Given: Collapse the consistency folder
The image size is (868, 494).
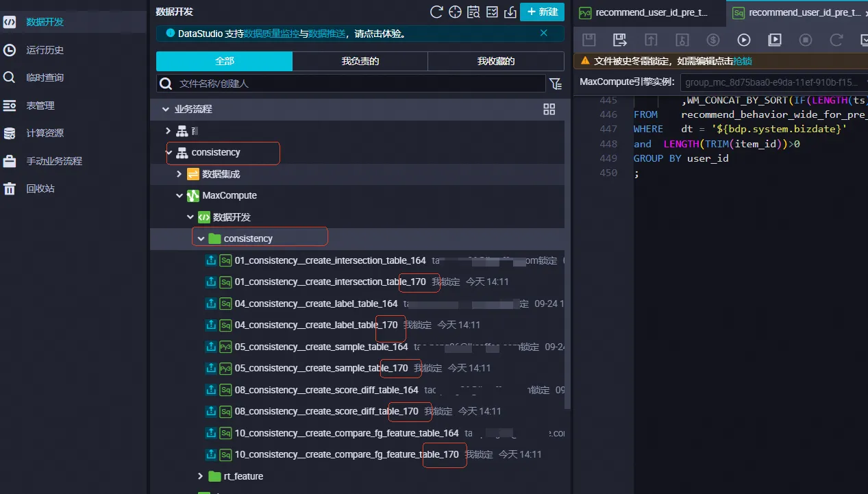Looking at the screenshot, I should coord(201,238).
